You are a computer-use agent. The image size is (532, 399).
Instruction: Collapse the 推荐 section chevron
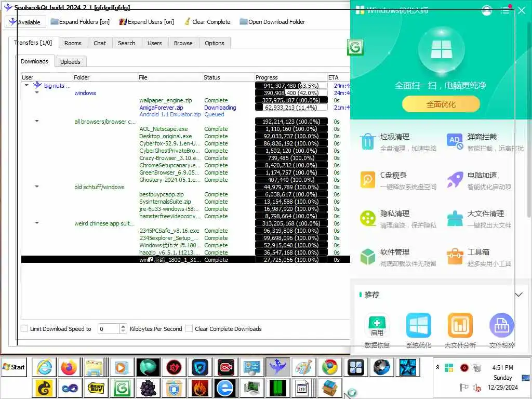[x=518, y=295]
